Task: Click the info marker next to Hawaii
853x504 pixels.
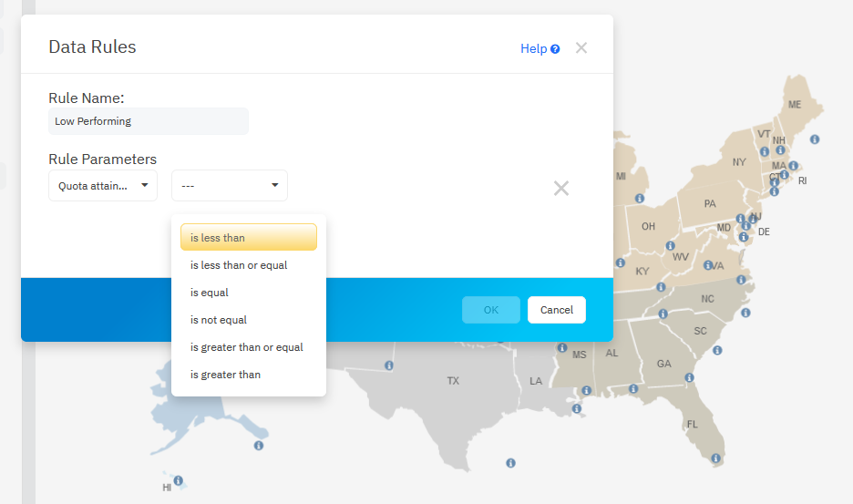Action: (x=179, y=480)
